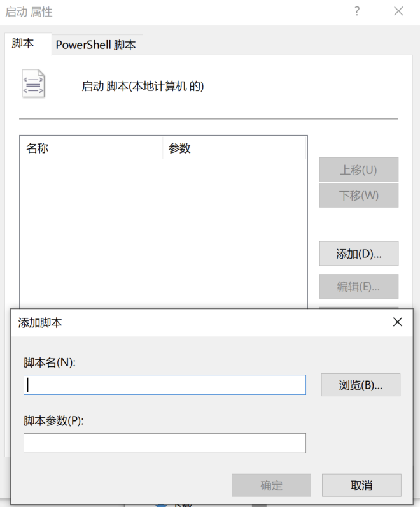Cancel the 添加脚本 dialog with 取消
Image resolution: width=420 pixels, height=507 pixels.
pyautogui.click(x=361, y=485)
